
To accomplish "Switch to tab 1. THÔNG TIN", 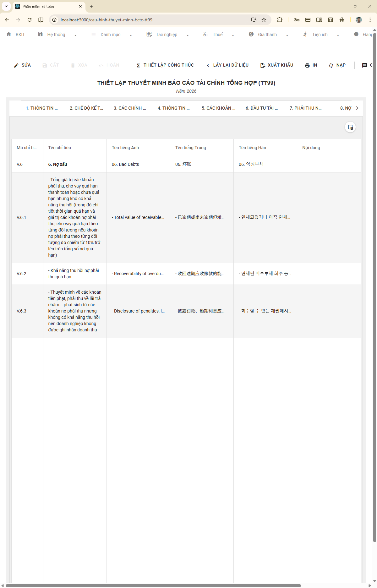I will coord(42,108).
